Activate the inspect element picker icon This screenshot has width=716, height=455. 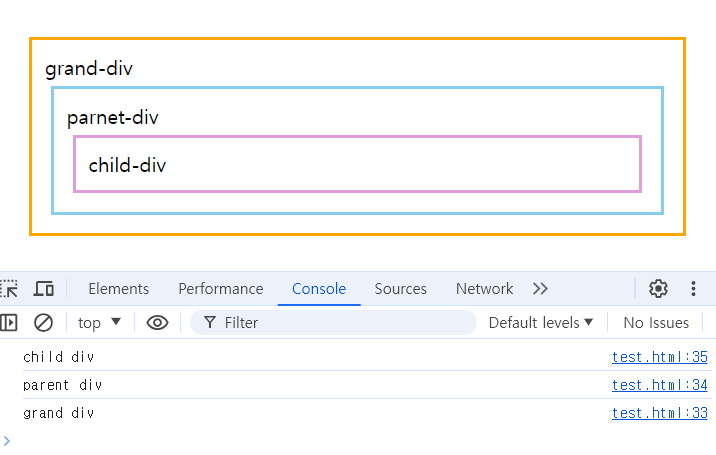click(9, 289)
